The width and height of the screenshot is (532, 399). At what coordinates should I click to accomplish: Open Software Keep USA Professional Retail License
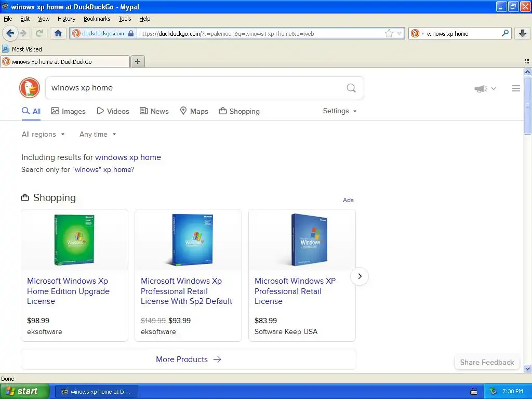[x=295, y=291]
